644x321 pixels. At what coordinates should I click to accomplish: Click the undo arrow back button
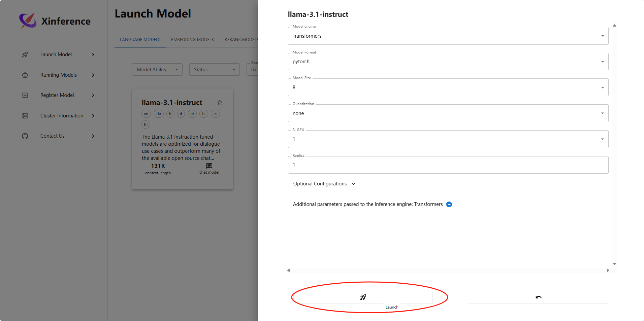point(538,297)
